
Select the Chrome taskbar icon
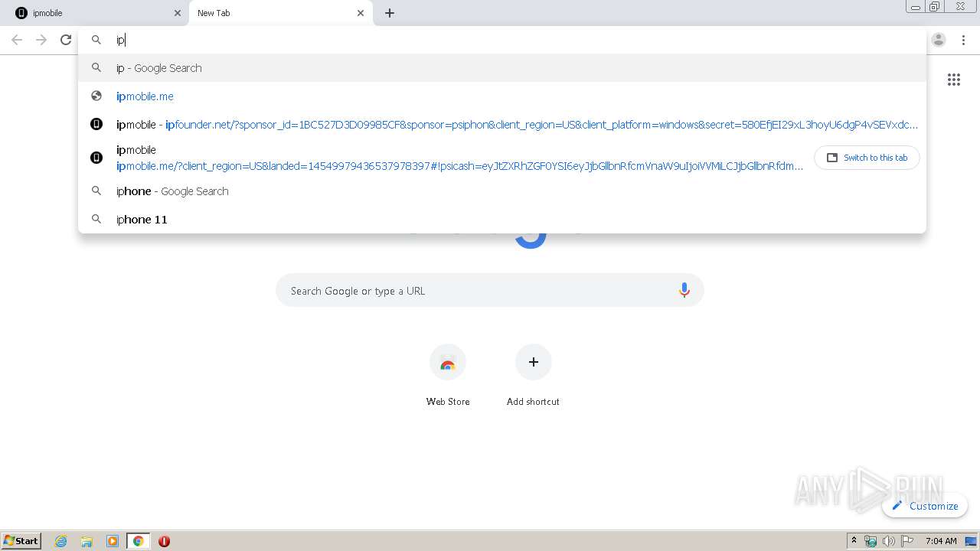[x=139, y=541]
